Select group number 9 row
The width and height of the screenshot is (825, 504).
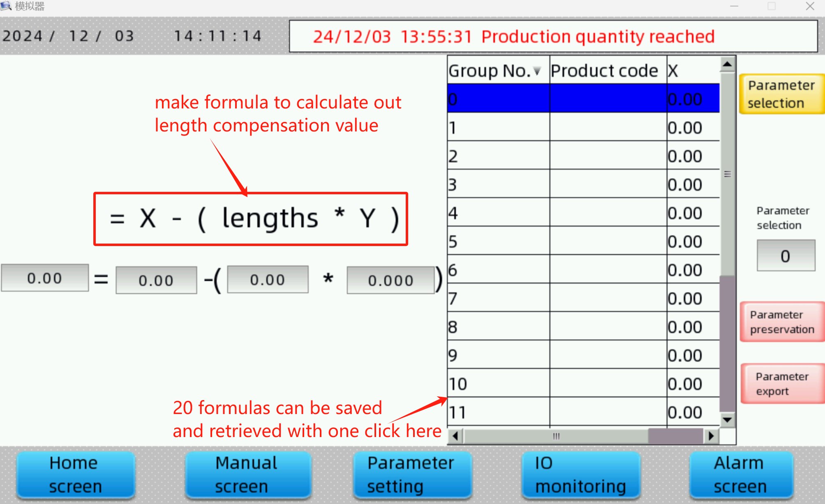584,355
